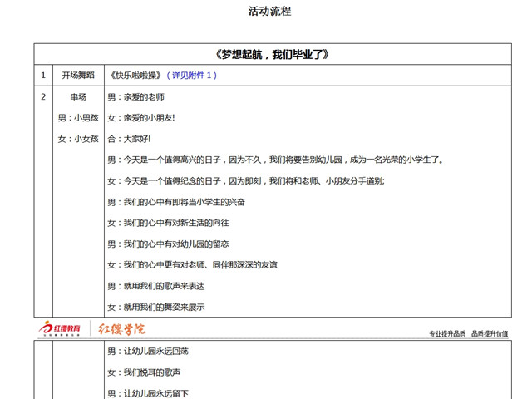Screen dimensions: 532x399
Task: Click the '串场' label
Action: 78,97
